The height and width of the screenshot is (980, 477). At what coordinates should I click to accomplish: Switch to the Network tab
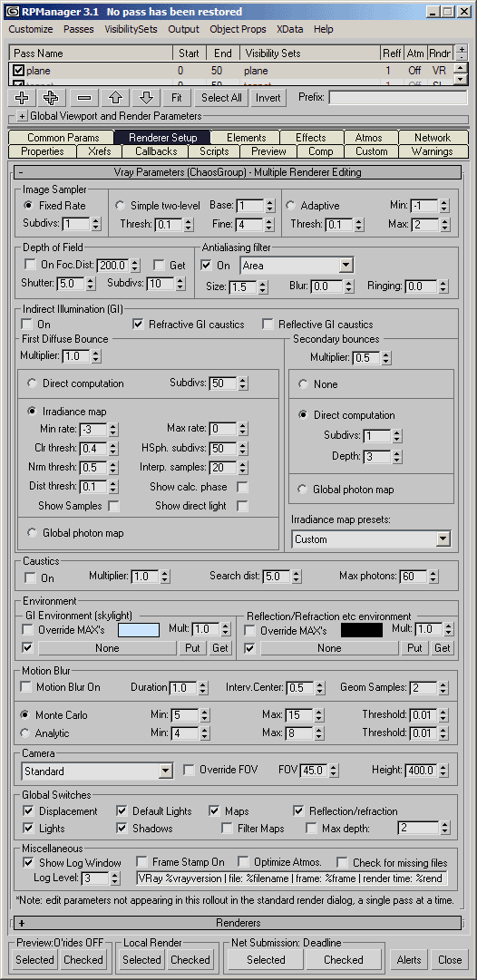pyautogui.click(x=432, y=138)
